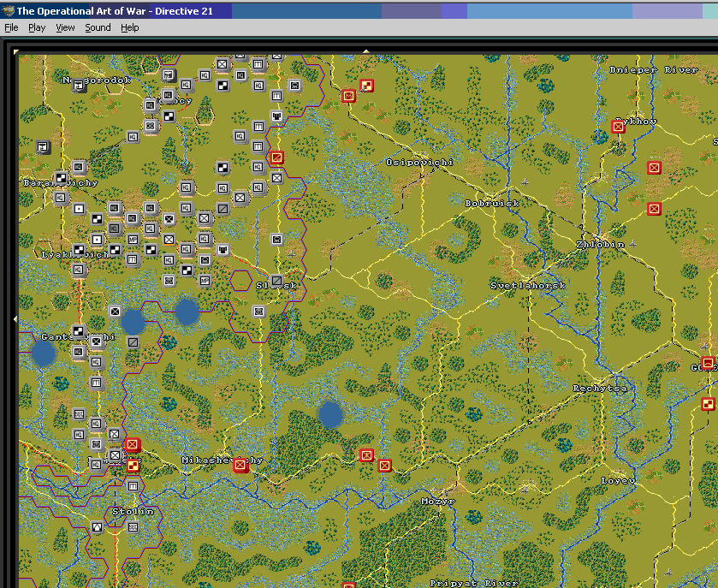Click the map scroll-up arrow at top edge
The image size is (718, 588).
(366, 51)
